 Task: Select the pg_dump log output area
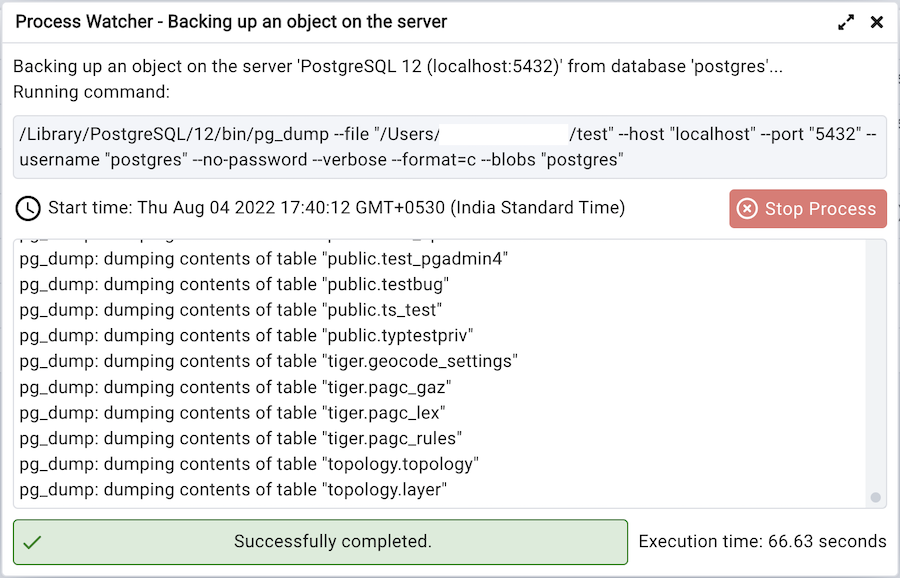[x=440, y=370]
